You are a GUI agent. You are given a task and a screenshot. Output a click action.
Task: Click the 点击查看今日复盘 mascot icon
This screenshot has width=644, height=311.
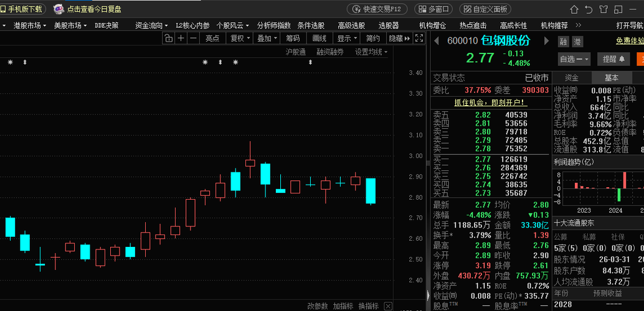coord(59,9)
